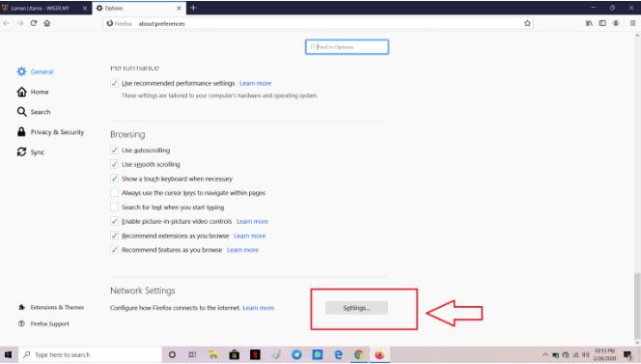Toggle Use autoscrolling checkbox
Image resolution: width=641 pixels, height=364 pixels.
(x=114, y=150)
